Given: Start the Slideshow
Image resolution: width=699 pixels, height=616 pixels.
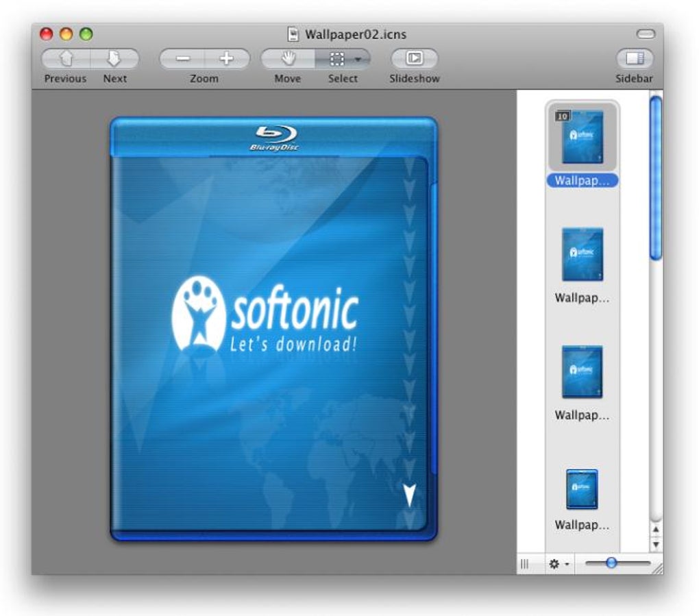Looking at the screenshot, I should (414, 58).
